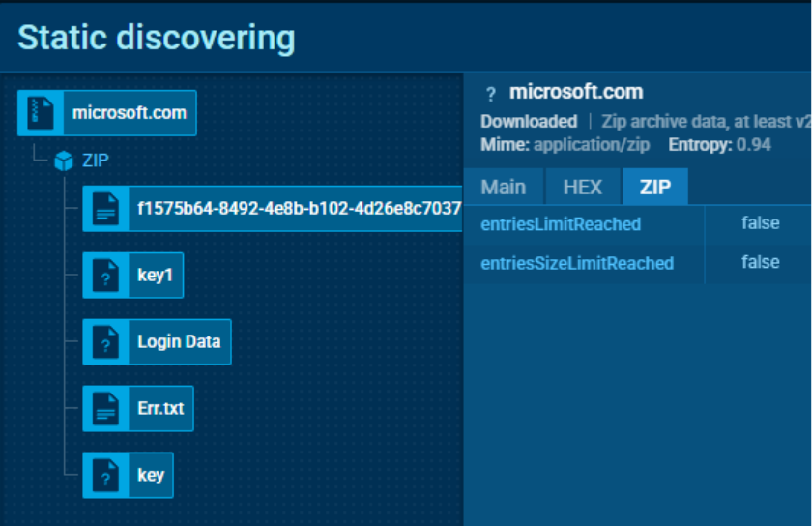The width and height of the screenshot is (812, 526).
Task: Click the unknown-file icon next to Login Data
Action: pyautogui.click(x=105, y=342)
